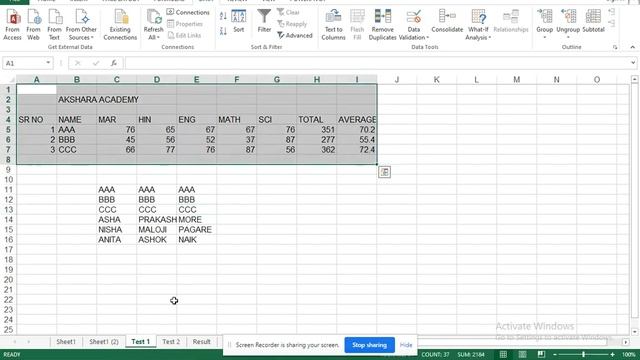Image resolution: width=640 pixels, height=360 pixels.
Task: Collapse the ribbon with the caret
Action: point(632,47)
